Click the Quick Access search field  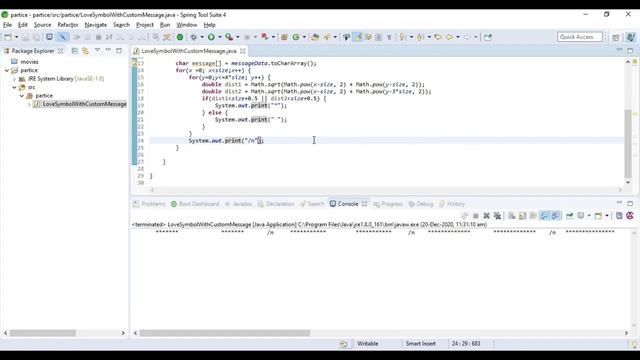point(580,37)
